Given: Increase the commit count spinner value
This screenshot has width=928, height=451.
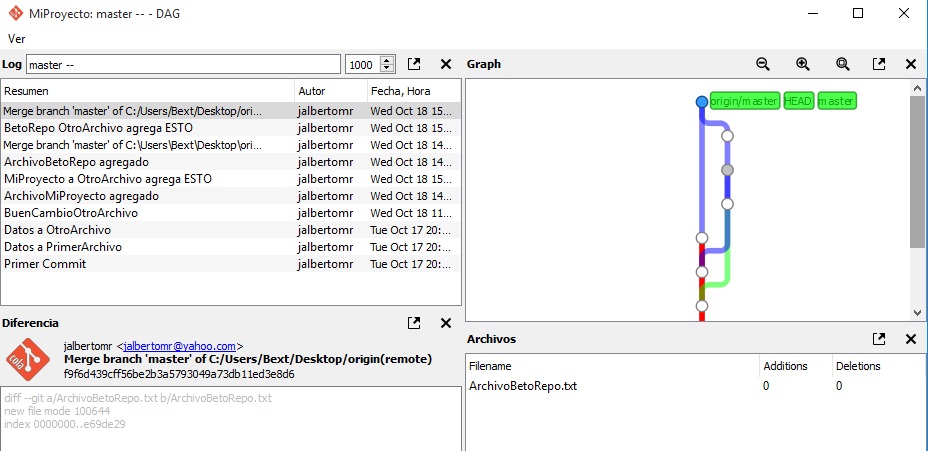Looking at the screenshot, I should [x=388, y=60].
